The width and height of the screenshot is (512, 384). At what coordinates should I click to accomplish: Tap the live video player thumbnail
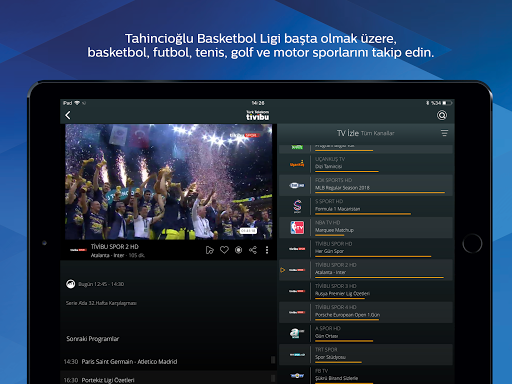168,182
